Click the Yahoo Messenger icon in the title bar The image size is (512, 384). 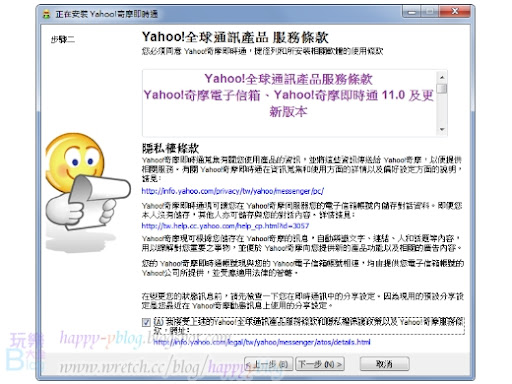[x=47, y=14]
